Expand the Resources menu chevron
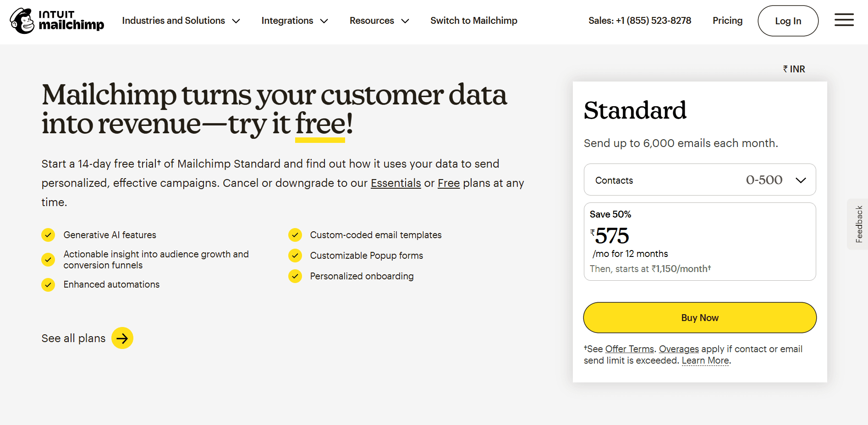Screen dimensions: 868x425 click(405, 21)
